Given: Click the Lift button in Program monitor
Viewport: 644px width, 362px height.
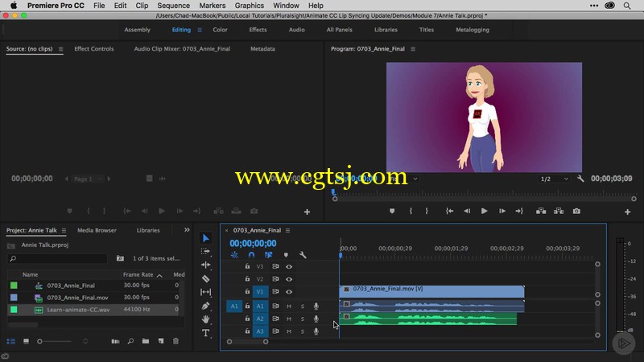Looking at the screenshot, I should click(541, 211).
